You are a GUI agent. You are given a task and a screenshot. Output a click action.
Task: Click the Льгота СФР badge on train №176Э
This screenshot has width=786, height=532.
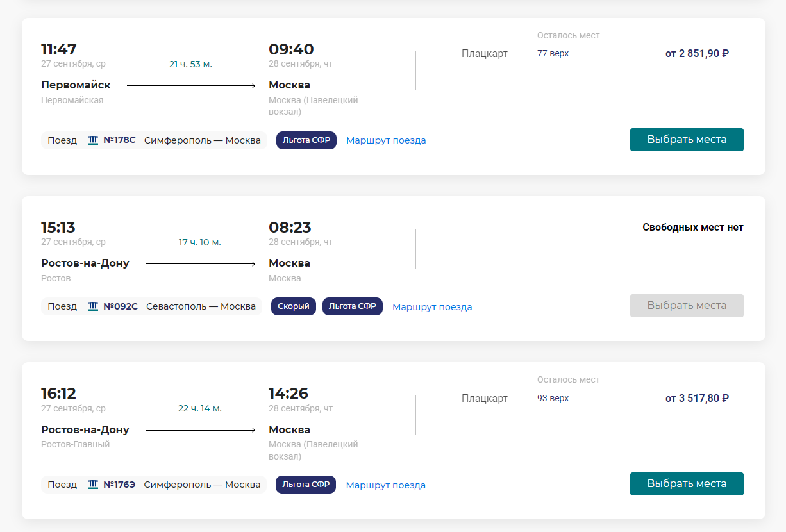click(306, 485)
